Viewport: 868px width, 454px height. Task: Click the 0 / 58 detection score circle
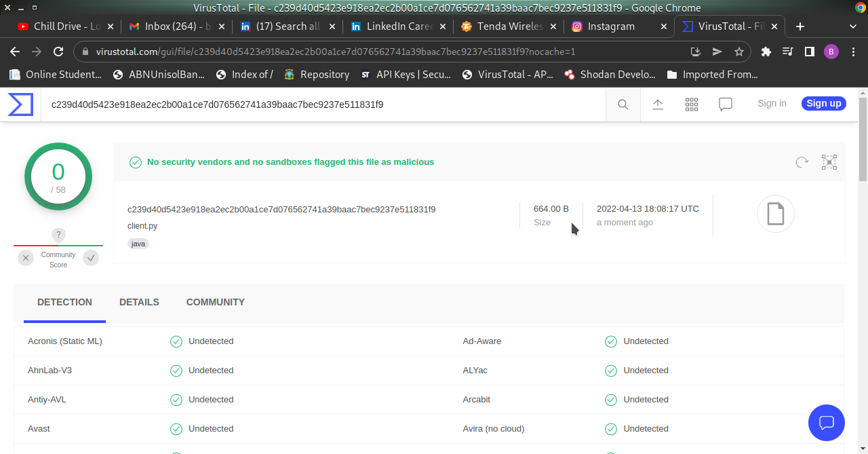coord(58,176)
